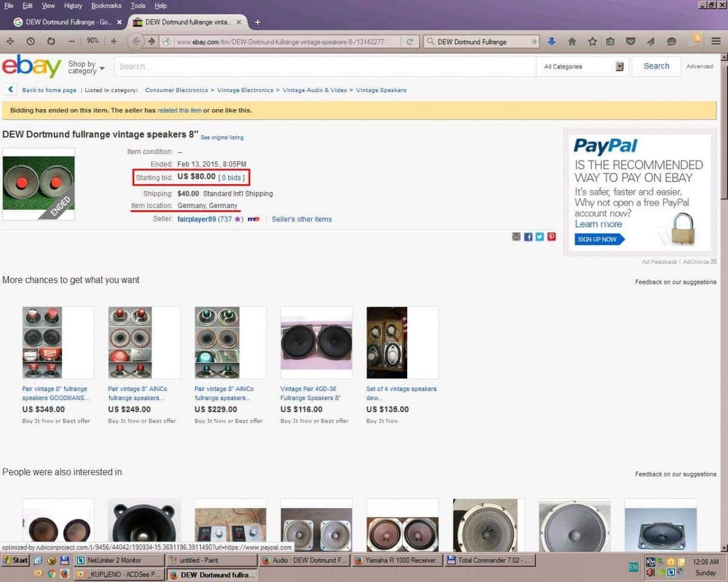Image resolution: width=728 pixels, height=582 pixels.
Task: Switch to Total Commander taskbar window
Action: 490,560
